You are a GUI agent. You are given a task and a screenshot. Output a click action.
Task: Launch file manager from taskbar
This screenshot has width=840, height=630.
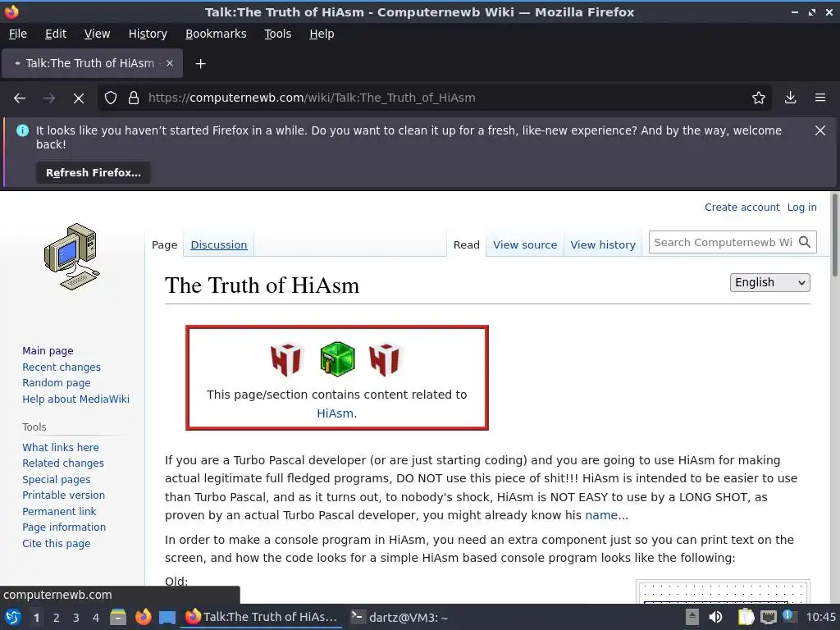tap(118, 617)
